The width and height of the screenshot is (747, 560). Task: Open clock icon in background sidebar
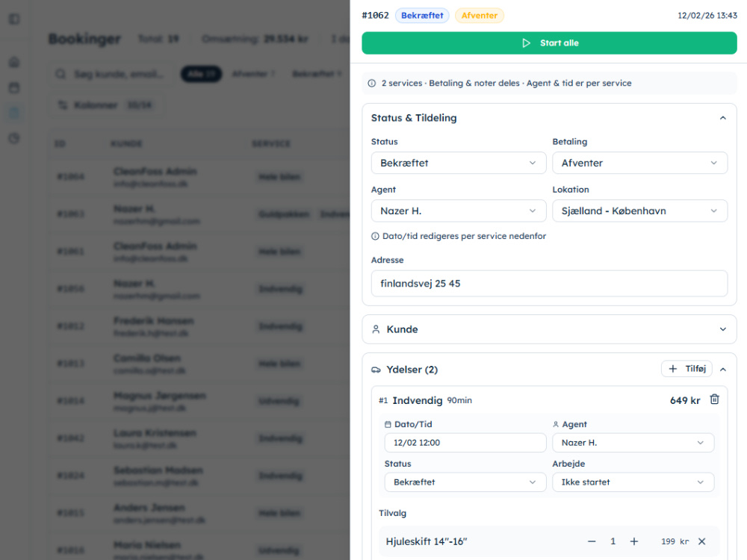14,139
